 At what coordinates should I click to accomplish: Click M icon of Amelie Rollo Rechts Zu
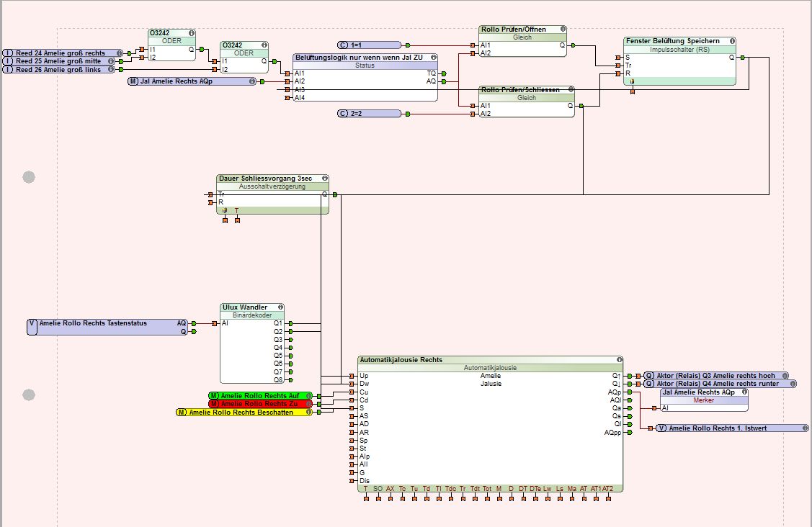click(x=214, y=404)
